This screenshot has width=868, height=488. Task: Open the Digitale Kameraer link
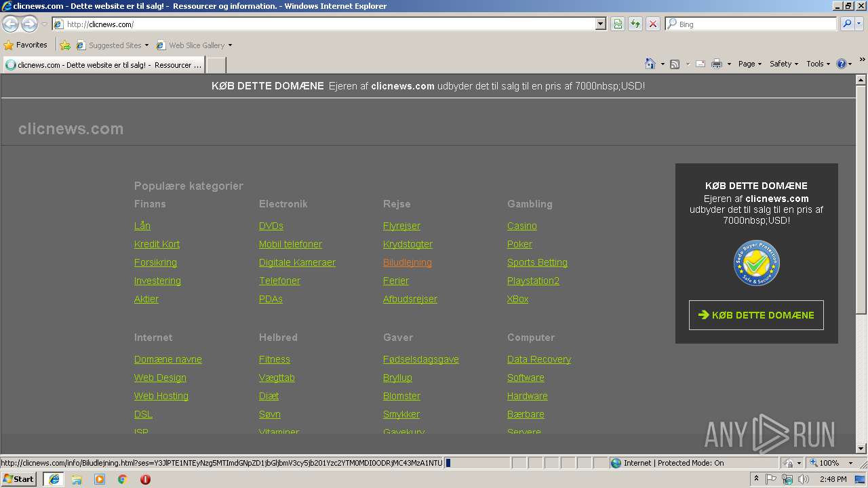click(x=297, y=262)
